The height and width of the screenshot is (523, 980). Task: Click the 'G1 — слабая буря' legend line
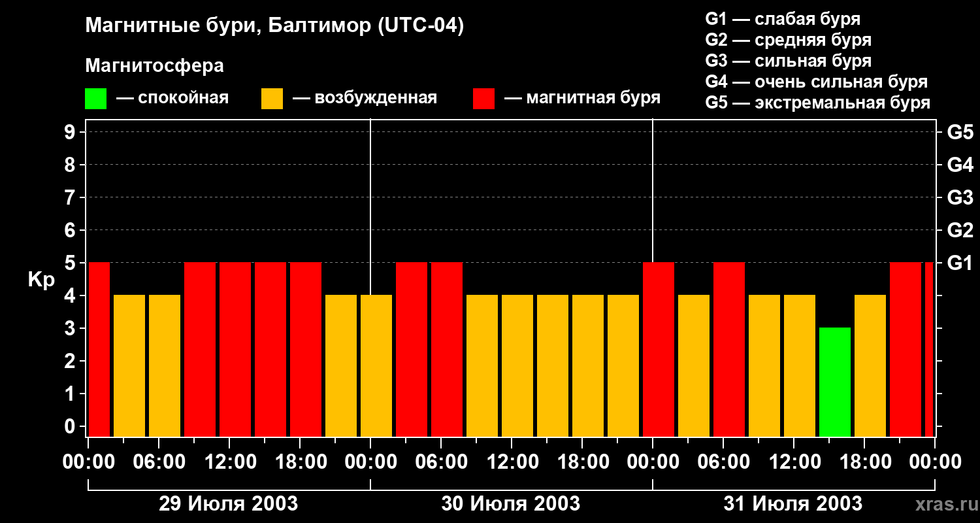coord(783,19)
